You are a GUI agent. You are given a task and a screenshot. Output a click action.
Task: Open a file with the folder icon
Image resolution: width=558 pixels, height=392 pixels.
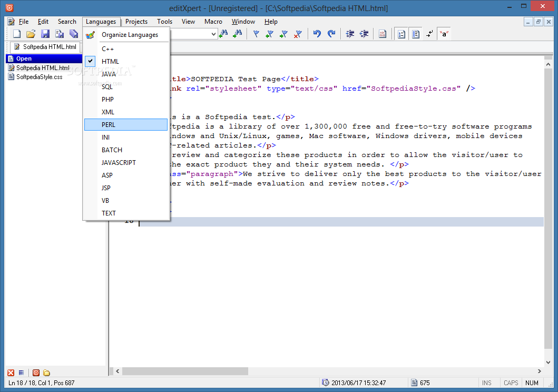point(31,34)
